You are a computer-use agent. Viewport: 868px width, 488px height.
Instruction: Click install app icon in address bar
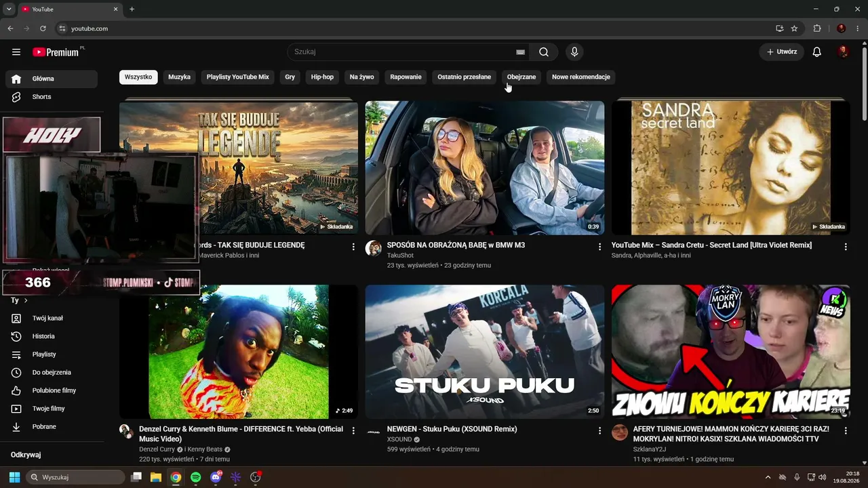click(x=780, y=28)
